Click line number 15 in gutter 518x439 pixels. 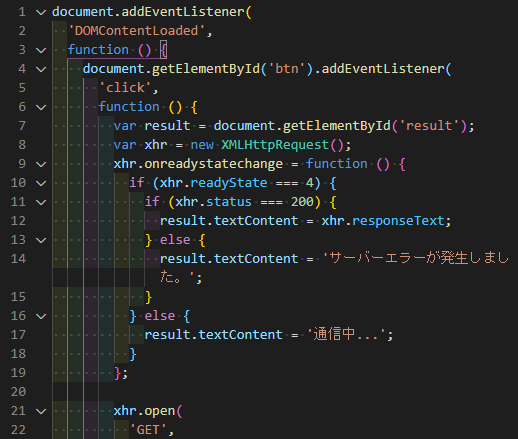(x=18, y=297)
